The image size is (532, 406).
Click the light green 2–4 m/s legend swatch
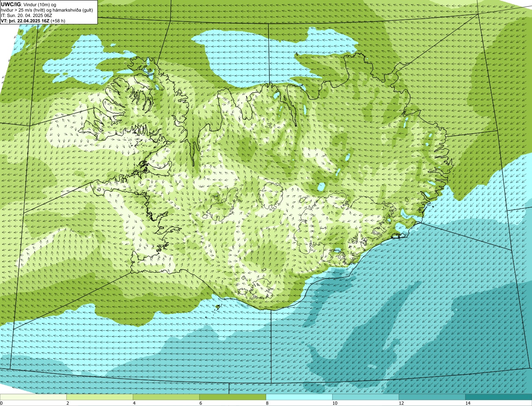tap(100, 397)
